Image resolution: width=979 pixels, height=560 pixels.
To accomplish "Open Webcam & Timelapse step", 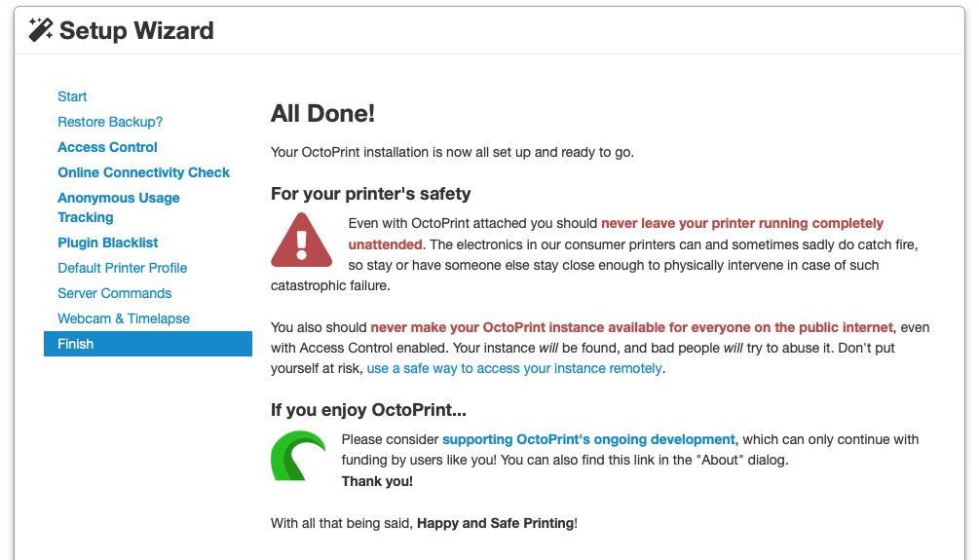I will (x=124, y=318).
